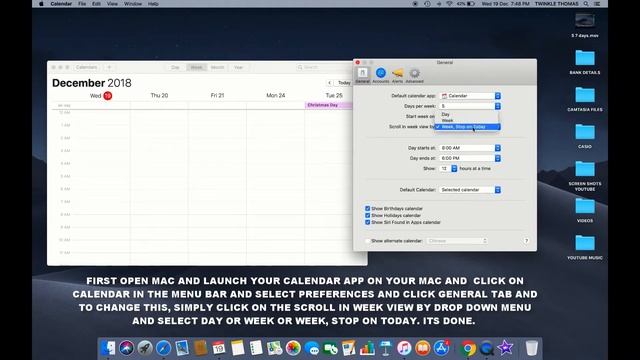This screenshot has width=640, height=360.
Task: Open the Edit menu
Action: coord(96,4)
